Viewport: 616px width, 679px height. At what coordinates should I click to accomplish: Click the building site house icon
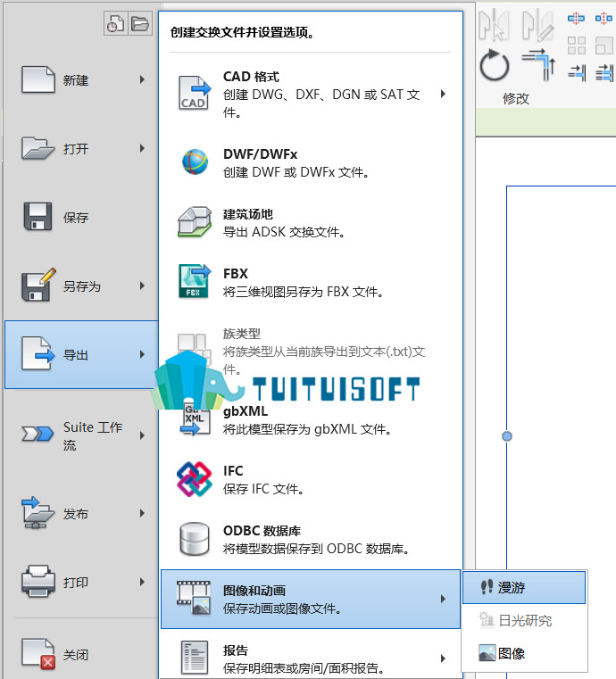point(195,221)
